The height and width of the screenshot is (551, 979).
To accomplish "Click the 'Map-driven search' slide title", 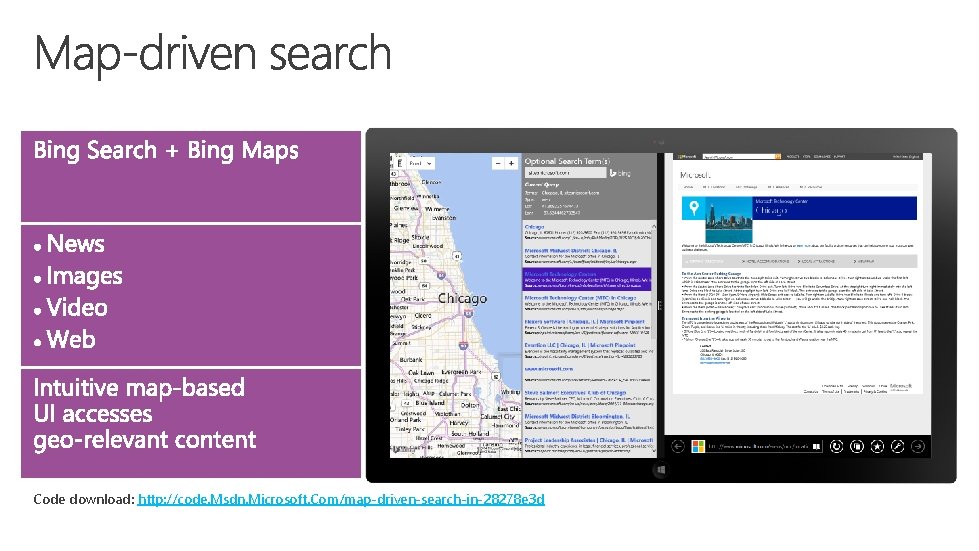I will coord(213,54).
